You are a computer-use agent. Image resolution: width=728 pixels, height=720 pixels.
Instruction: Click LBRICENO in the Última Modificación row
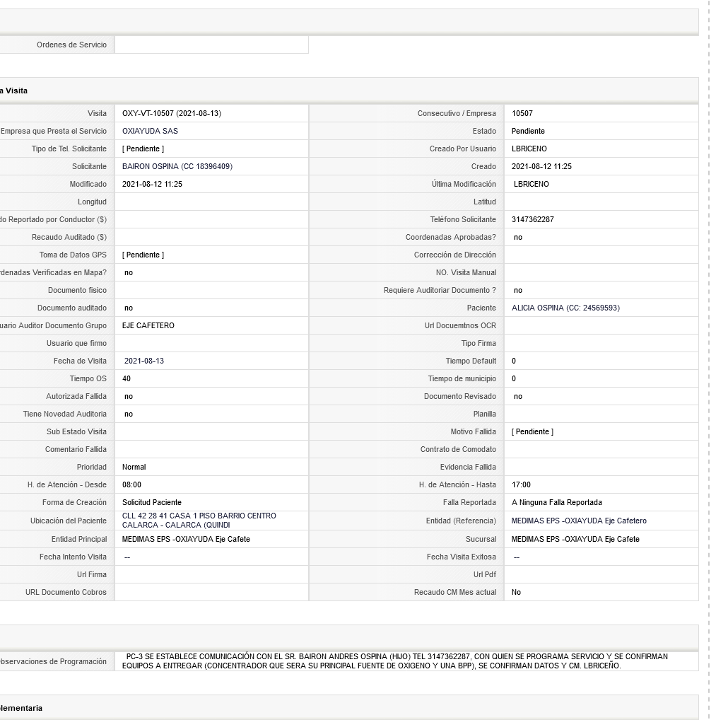[x=531, y=184]
